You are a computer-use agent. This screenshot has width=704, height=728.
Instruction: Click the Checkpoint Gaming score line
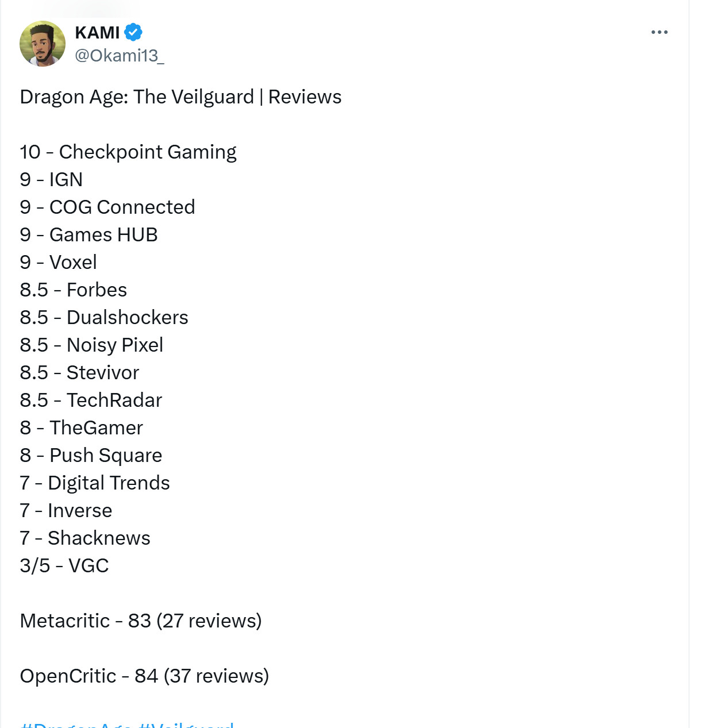point(128,152)
